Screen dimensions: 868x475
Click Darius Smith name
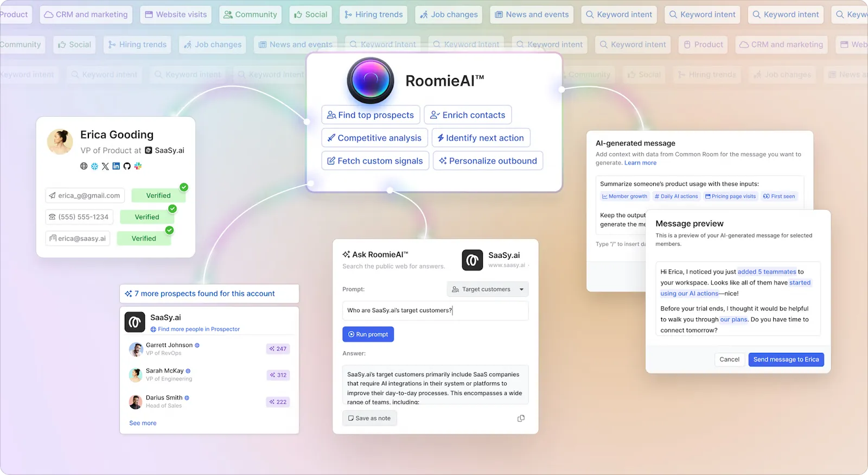pyautogui.click(x=164, y=398)
